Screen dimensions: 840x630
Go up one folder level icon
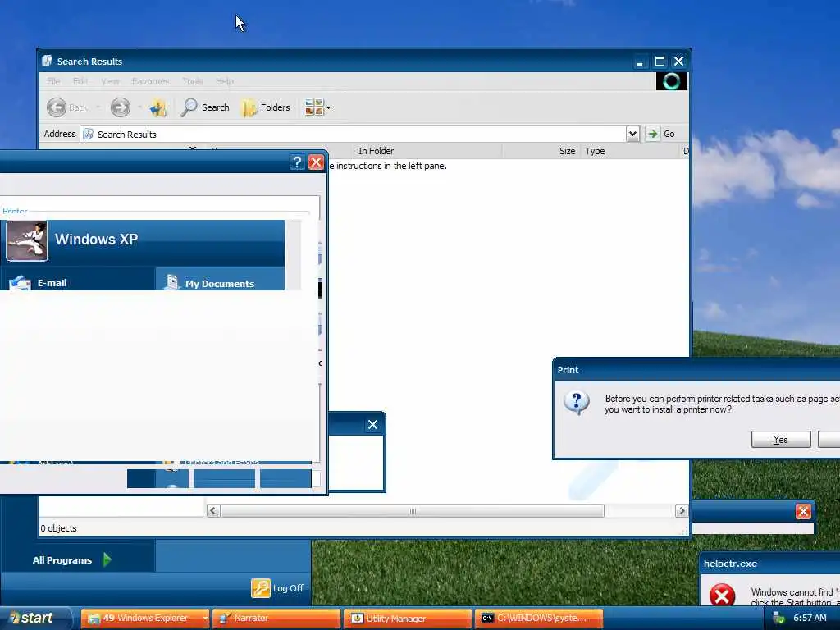coord(158,107)
